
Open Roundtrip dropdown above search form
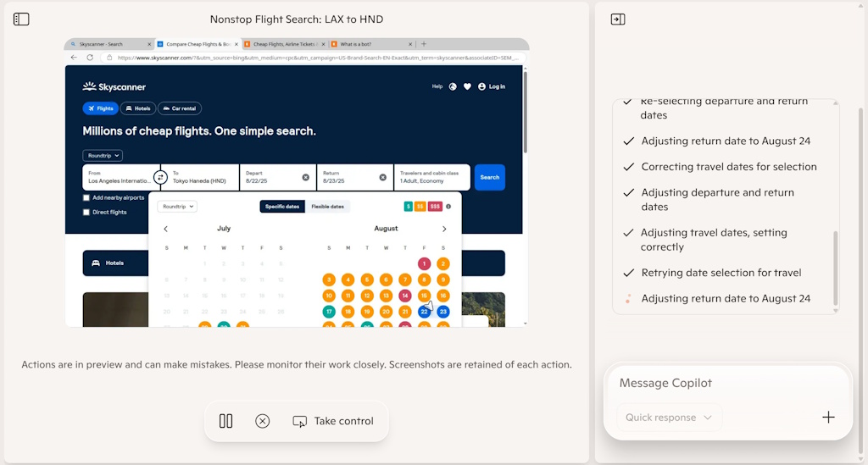pyautogui.click(x=103, y=156)
